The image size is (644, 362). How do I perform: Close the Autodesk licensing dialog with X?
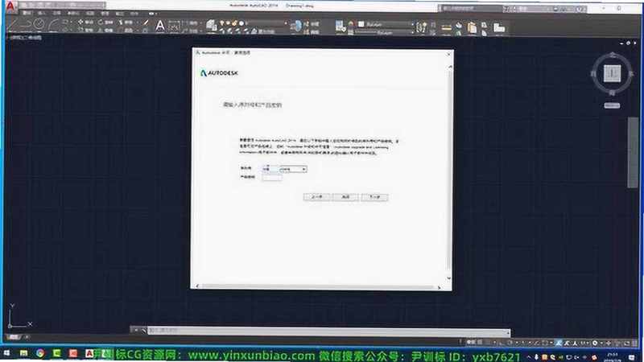(448, 54)
